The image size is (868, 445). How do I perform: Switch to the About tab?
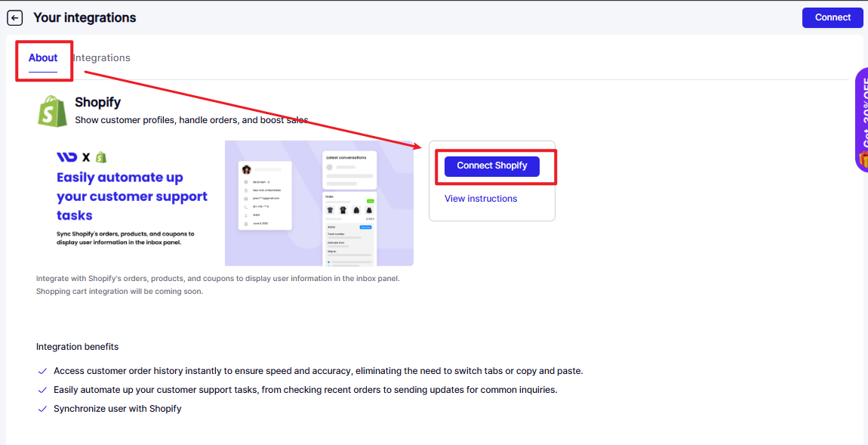(43, 57)
